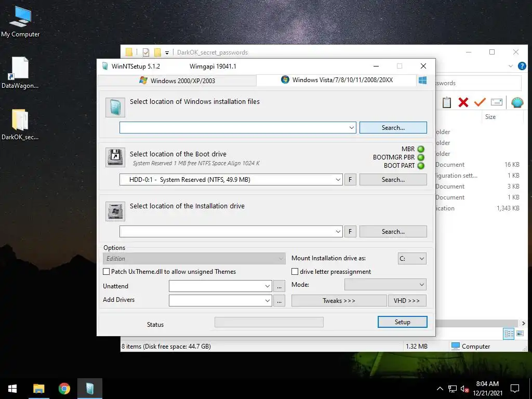The width and height of the screenshot is (532, 399).
Task: Click WinNTSetup taskbar button
Action: point(89,389)
